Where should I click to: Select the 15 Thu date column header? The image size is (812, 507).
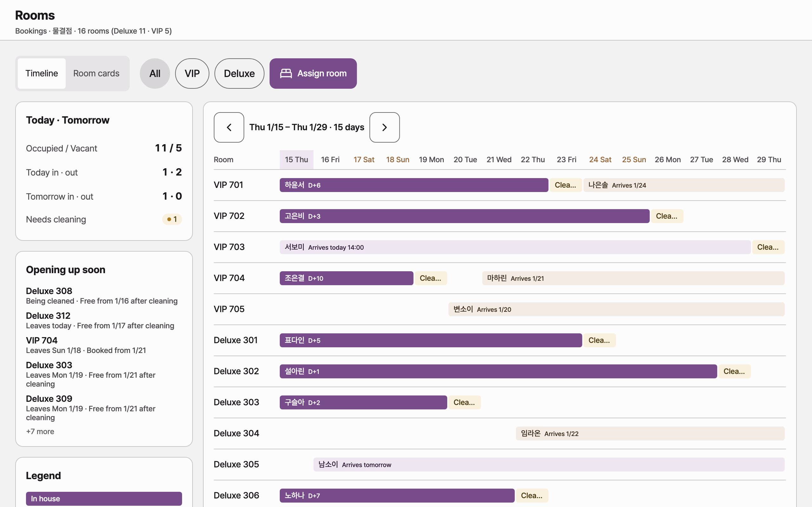click(297, 160)
